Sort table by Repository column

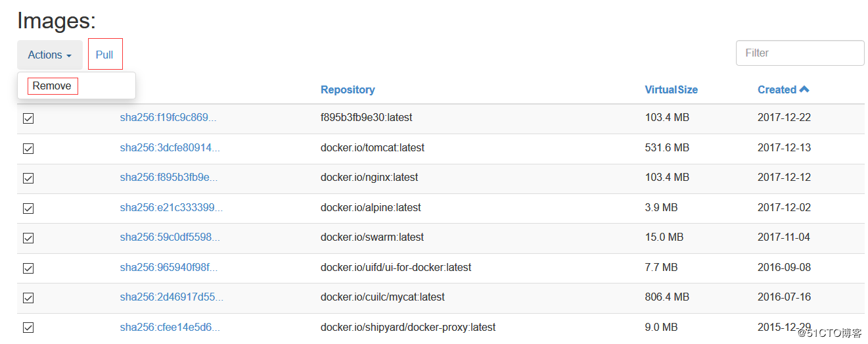(x=348, y=90)
